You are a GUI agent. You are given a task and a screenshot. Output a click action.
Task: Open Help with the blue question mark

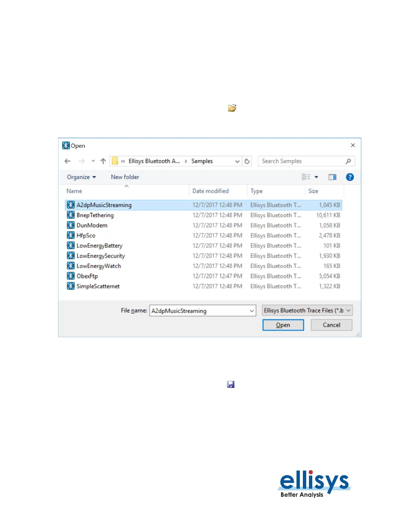coord(350,177)
